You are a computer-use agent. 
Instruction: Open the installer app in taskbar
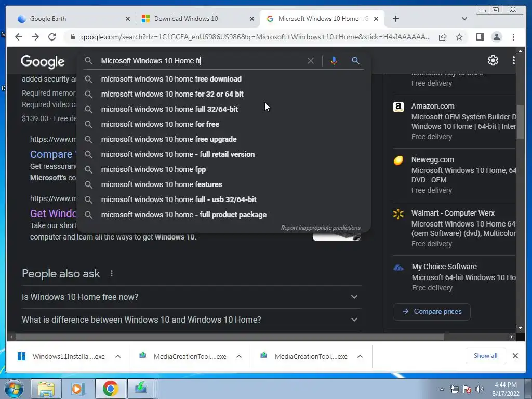[141, 389]
